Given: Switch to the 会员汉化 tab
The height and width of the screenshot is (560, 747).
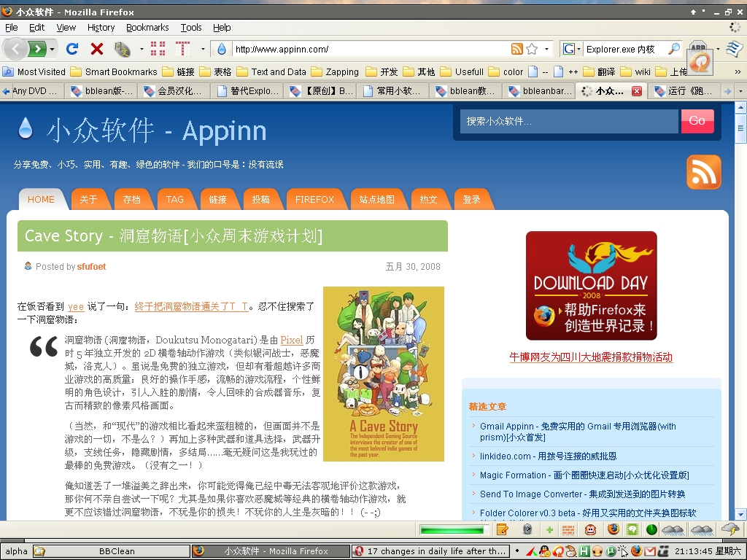Looking at the screenshot, I should [x=174, y=91].
